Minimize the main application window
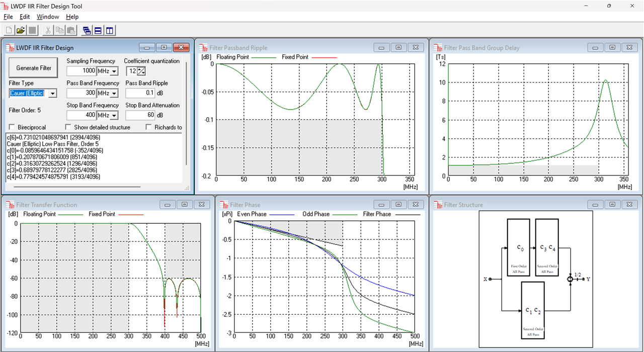644x352 pixels. 586,6
